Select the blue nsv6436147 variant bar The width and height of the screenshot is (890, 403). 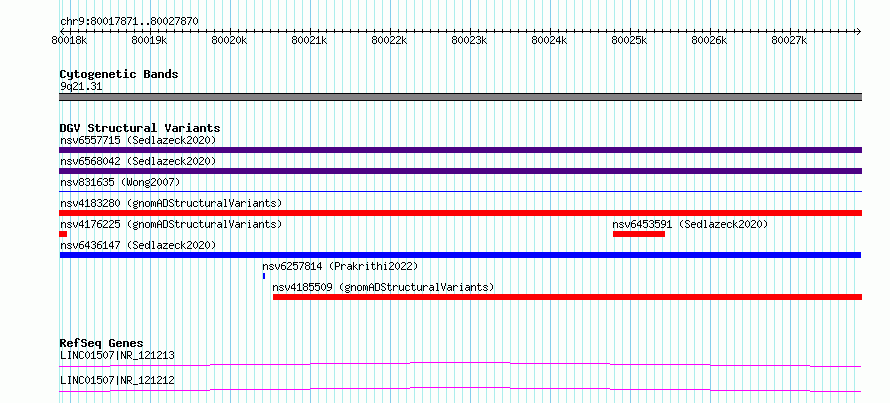pyautogui.click(x=460, y=255)
